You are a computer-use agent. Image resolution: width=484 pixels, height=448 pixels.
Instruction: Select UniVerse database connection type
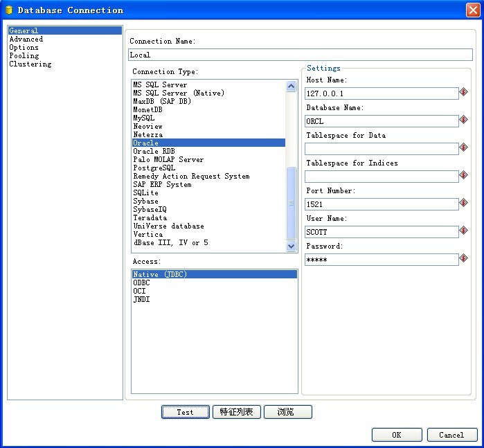(208, 226)
